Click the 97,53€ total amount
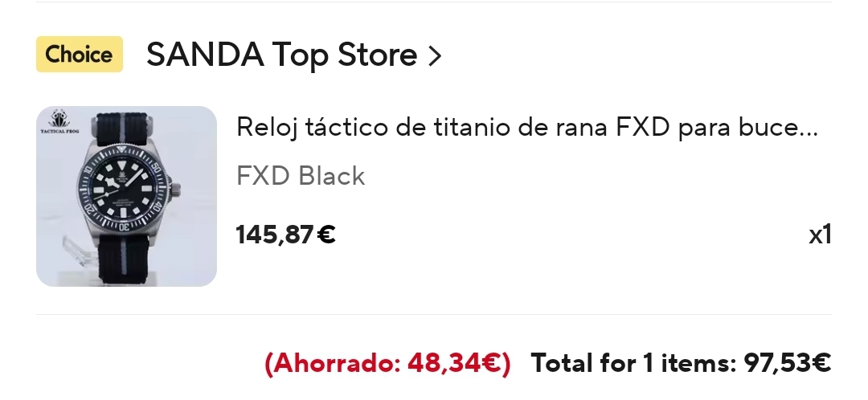The width and height of the screenshot is (868, 400). click(785, 363)
